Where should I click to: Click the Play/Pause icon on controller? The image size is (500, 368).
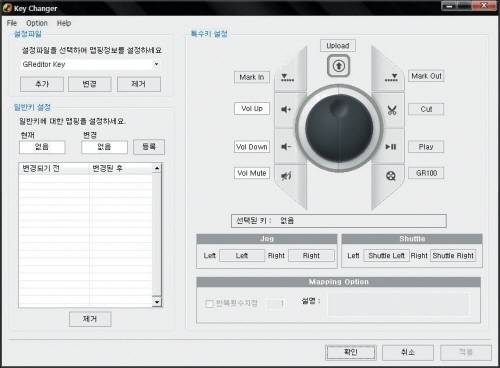(391, 147)
